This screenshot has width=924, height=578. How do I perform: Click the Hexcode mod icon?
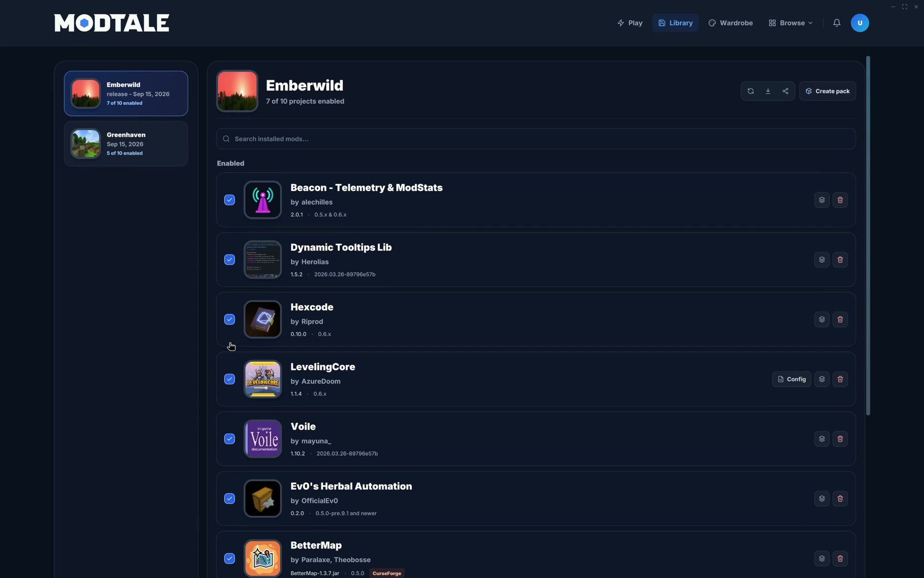263,319
